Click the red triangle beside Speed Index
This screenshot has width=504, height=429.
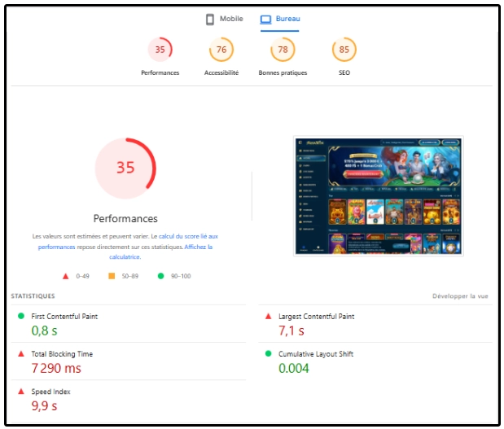tap(20, 392)
